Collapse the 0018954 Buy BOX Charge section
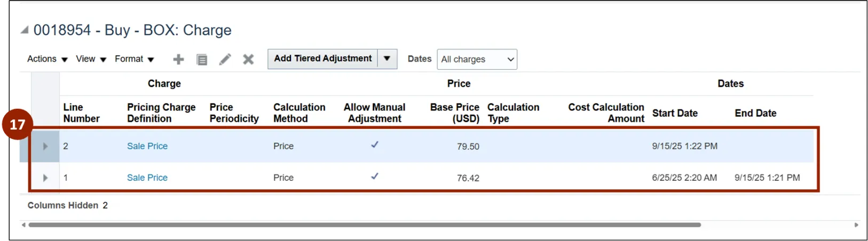The image size is (868, 241). (25, 30)
